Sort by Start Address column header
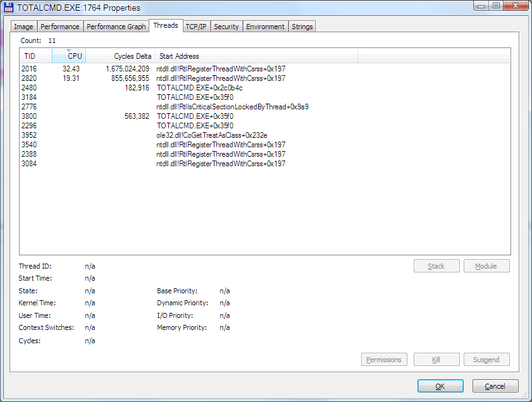532x402 pixels. coord(256,56)
